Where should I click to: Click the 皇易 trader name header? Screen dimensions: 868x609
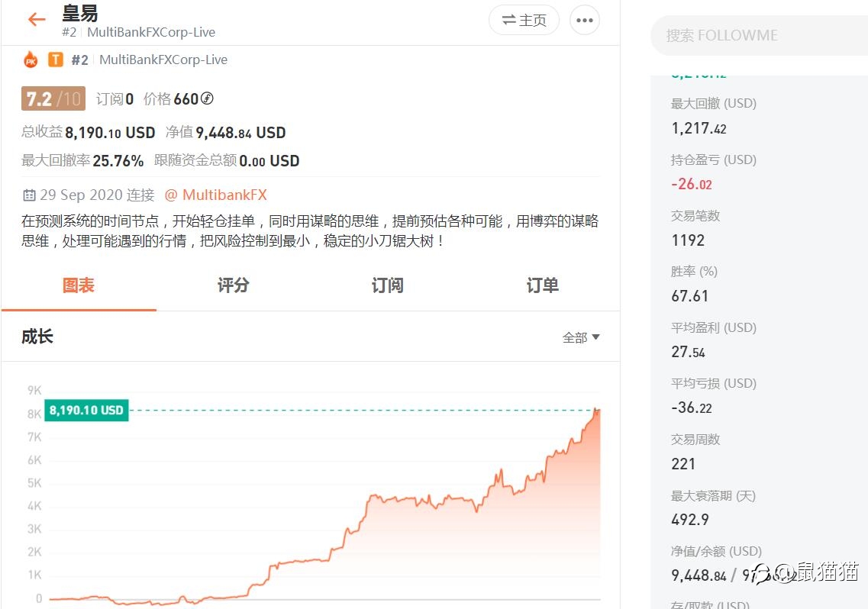point(79,13)
